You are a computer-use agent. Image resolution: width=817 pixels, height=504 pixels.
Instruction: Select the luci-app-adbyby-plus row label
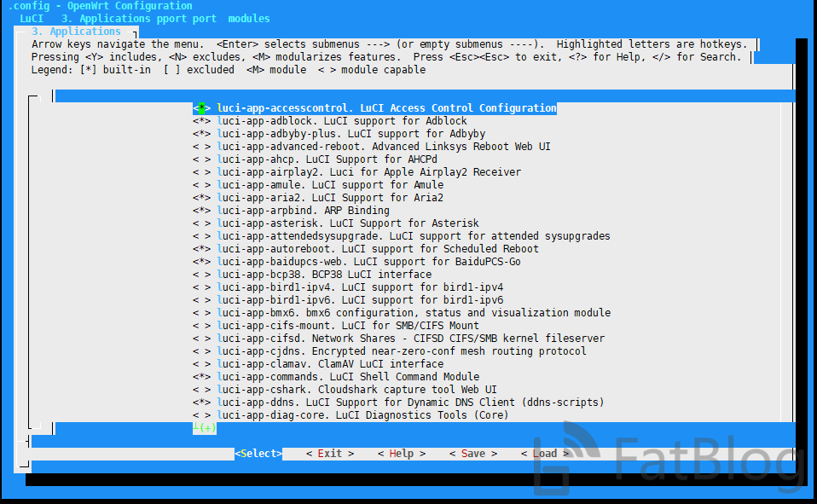click(x=351, y=134)
